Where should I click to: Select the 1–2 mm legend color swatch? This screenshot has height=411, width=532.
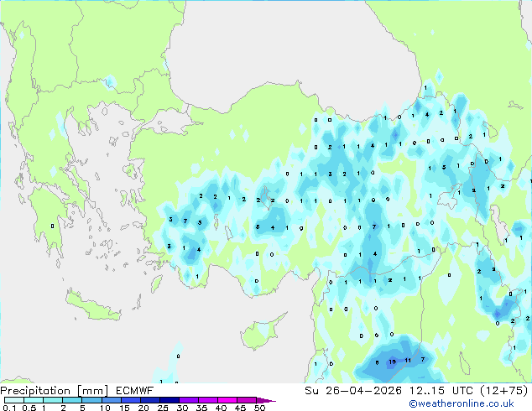coord(53,400)
